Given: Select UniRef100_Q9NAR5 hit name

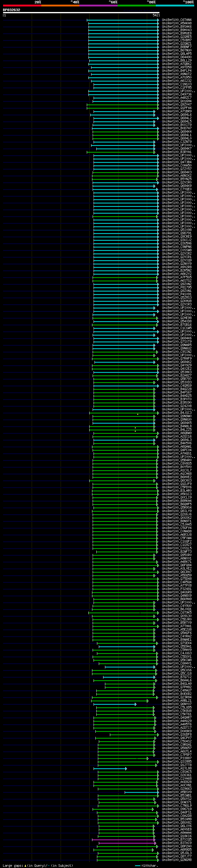Looking at the screenshot, I should (x=177, y=345).
